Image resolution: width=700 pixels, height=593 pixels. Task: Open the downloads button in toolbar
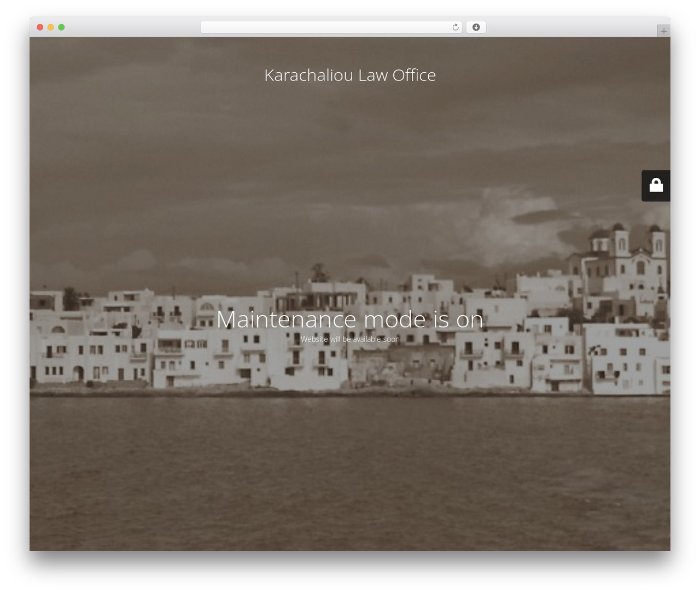(476, 27)
